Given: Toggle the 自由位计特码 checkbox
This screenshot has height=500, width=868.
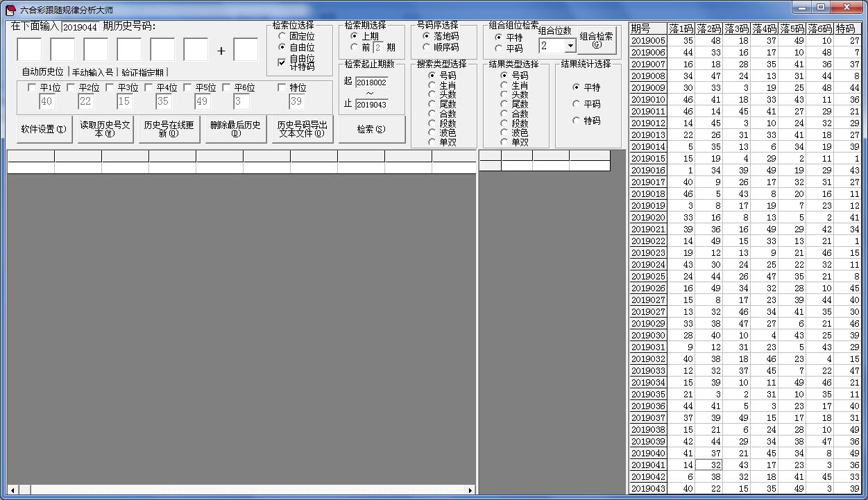Looking at the screenshot, I should (x=282, y=62).
